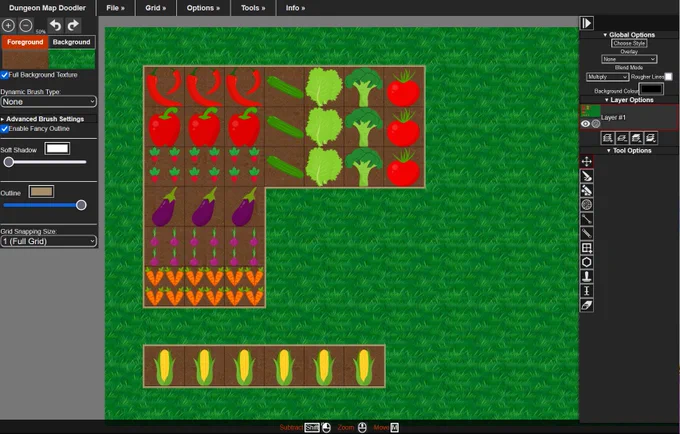Open the Tools menu
Image resolution: width=680 pixels, height=434 pixels.
[253, 8]
